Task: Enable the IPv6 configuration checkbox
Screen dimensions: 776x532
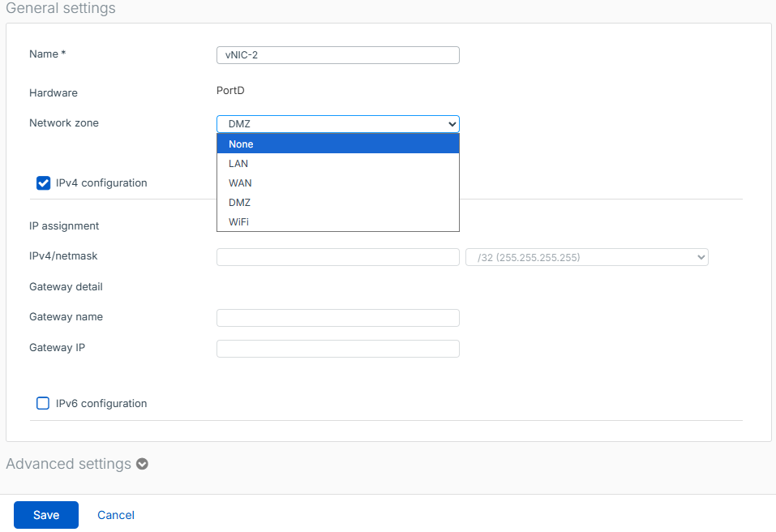Action: click(x=44, y=403)
